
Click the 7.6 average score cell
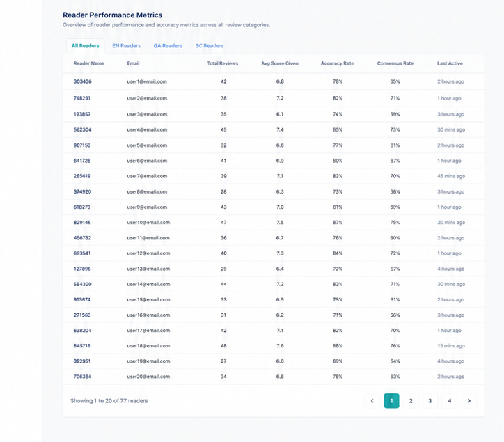click(x=280, y=346)
